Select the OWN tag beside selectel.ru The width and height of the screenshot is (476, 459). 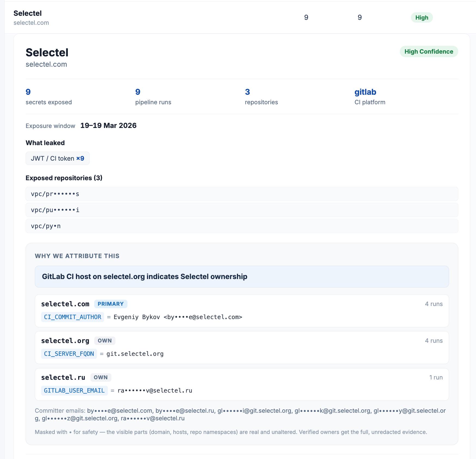tap(101, 377)
